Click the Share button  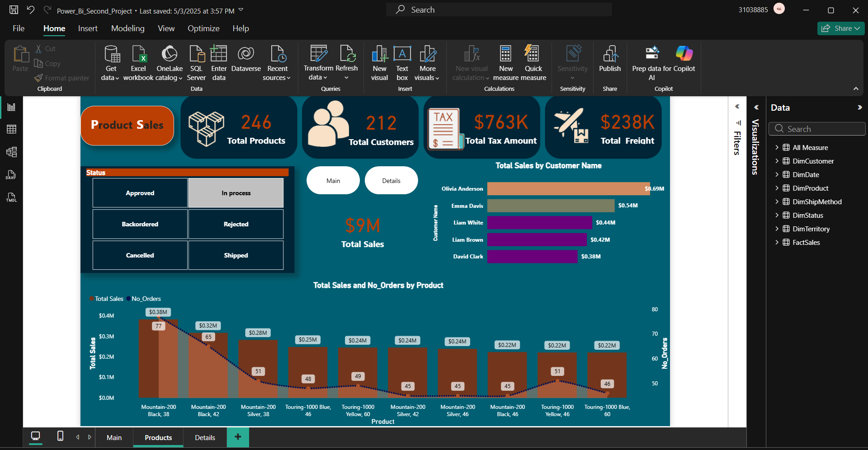pos(840,28)
